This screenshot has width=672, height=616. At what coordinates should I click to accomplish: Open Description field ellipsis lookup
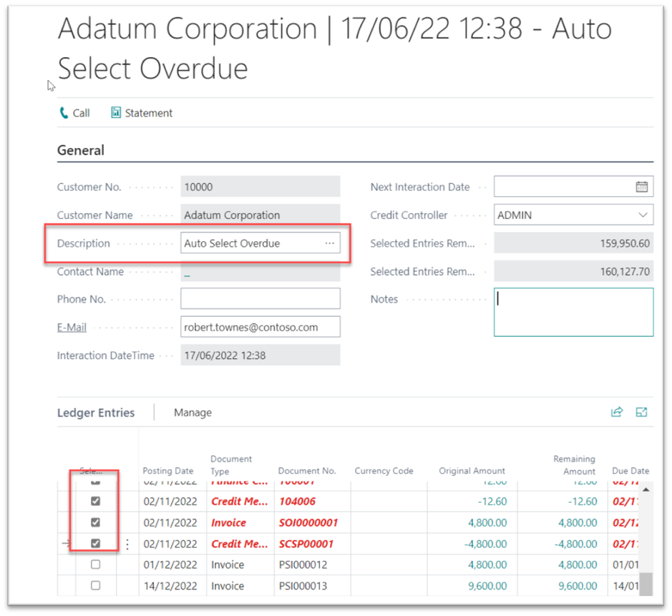click(x=329, y=243)
